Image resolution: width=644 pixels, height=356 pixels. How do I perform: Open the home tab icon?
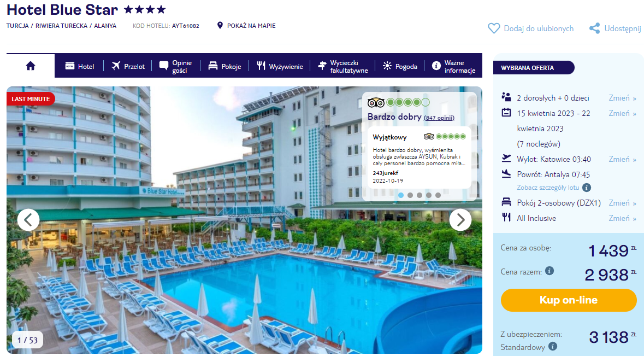(31, 66)
